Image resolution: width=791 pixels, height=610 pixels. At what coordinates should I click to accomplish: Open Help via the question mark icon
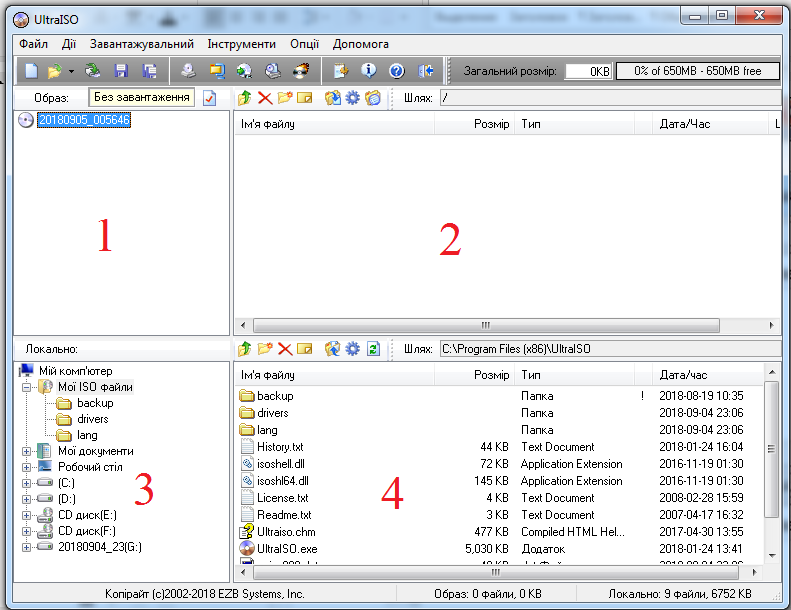397,71
